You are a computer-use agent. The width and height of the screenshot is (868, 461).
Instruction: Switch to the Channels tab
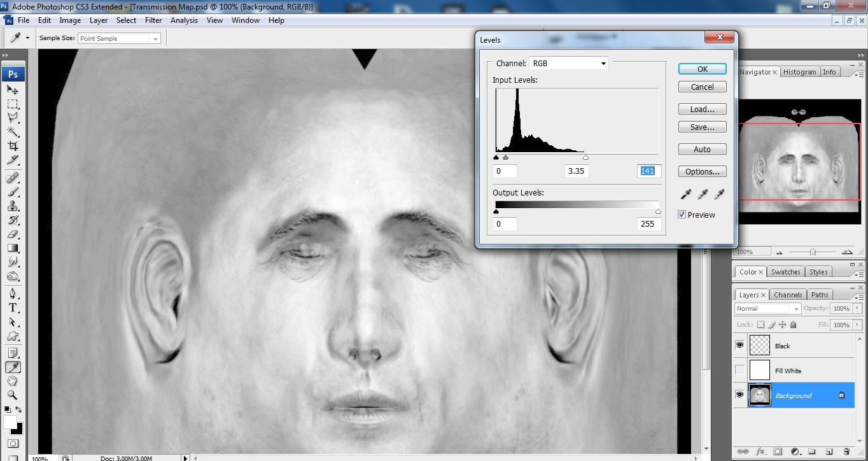tap(788, 295)
